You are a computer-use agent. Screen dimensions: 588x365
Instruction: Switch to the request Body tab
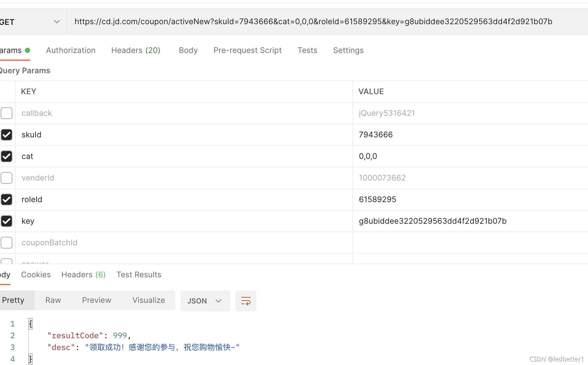(x=188, y=50)
